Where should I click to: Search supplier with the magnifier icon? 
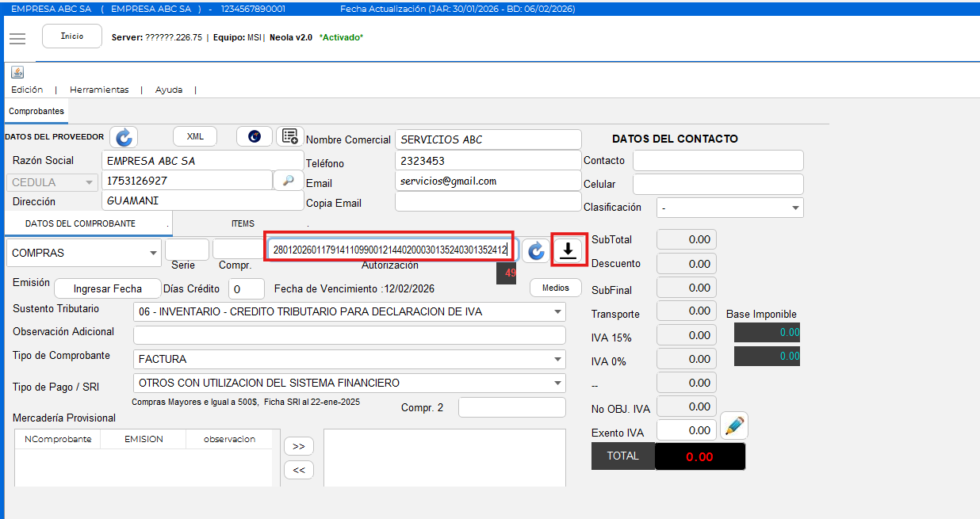point(288,181)
